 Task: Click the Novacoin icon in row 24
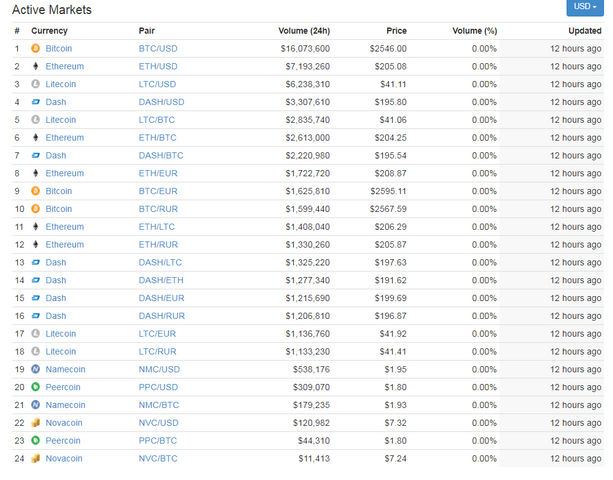pyautogui.click(x=36, y=458)
